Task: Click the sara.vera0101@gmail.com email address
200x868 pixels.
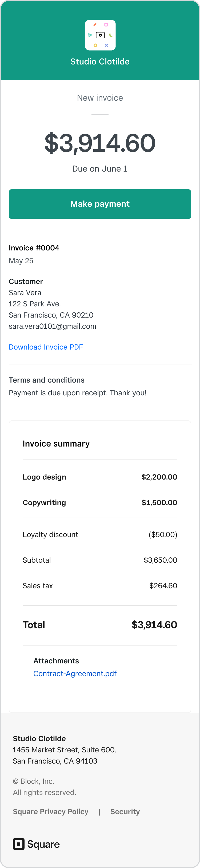Action: [x=52, y=326]
